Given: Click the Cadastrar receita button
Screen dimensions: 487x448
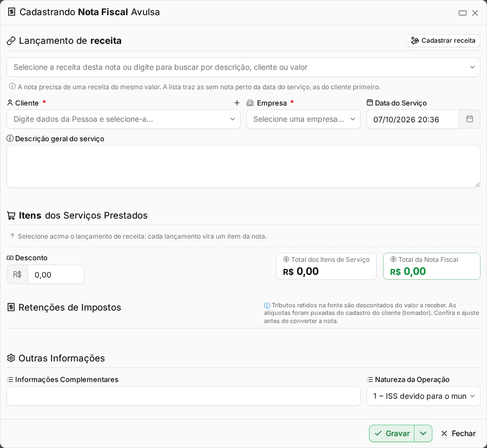Looking at the screenshot, I should tap(443, 41).
